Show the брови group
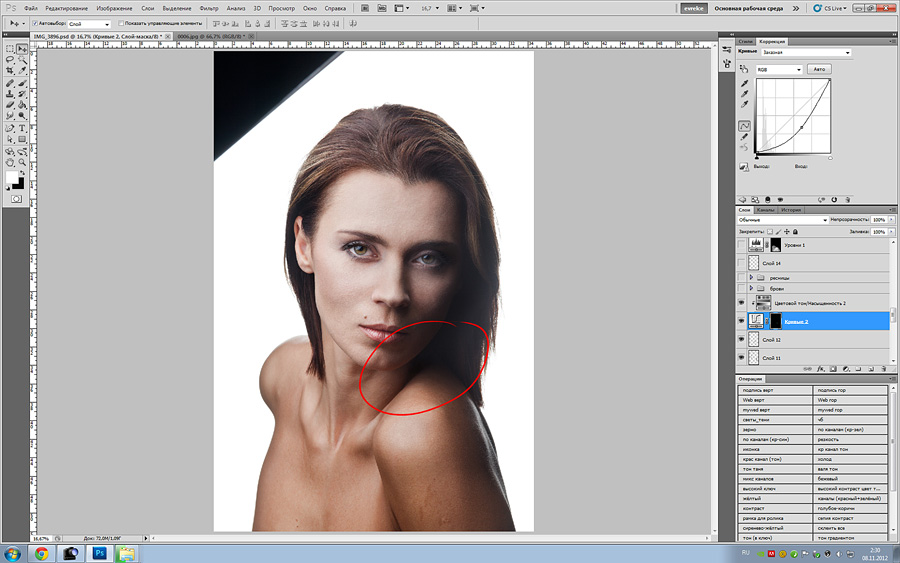 (742, 288)
